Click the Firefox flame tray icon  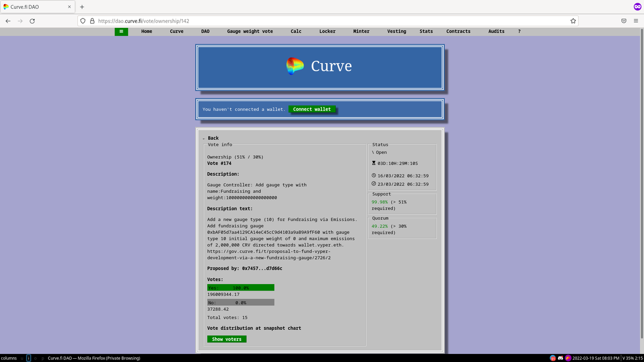568,358
